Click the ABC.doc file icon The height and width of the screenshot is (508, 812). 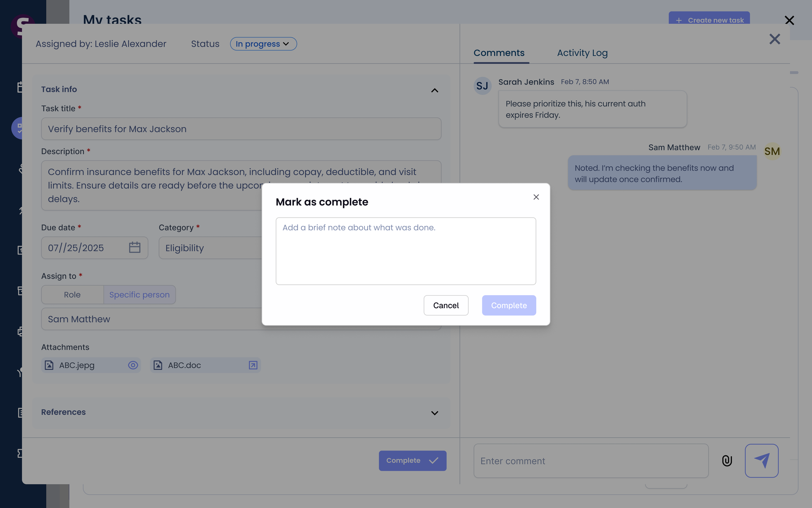158,365
